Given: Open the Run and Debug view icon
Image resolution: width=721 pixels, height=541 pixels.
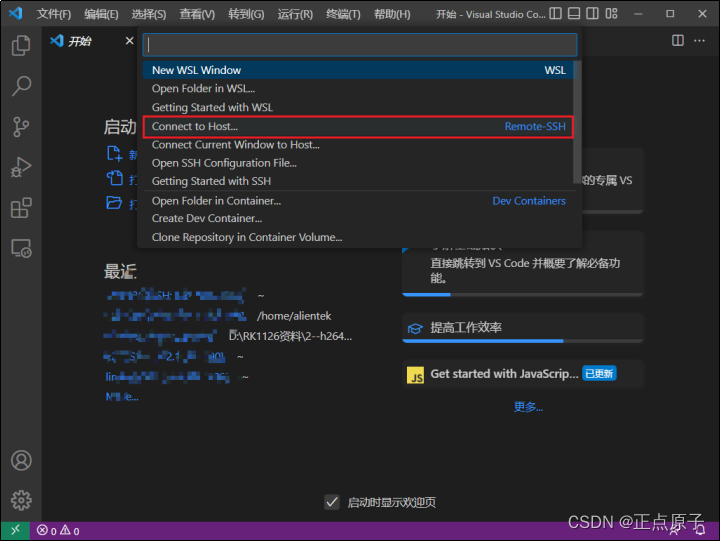Looking at the screenshot, I should click(21, 167).
